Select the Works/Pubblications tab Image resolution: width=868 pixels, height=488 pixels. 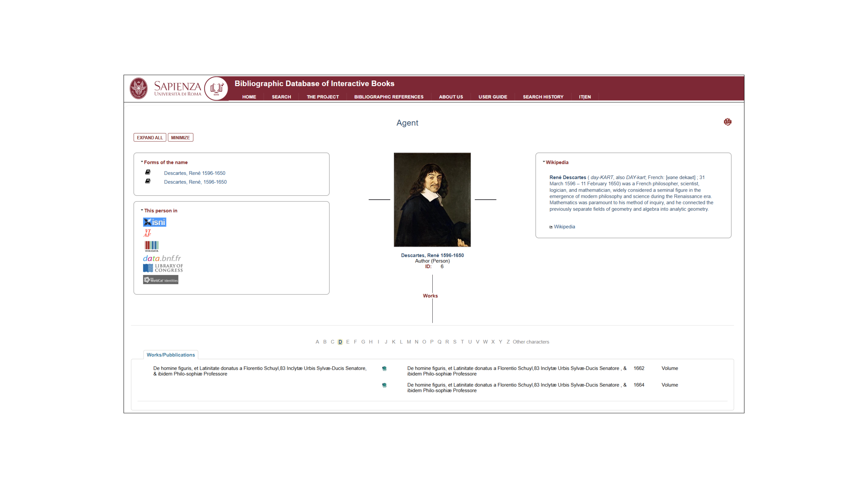(x=171, y=355)
